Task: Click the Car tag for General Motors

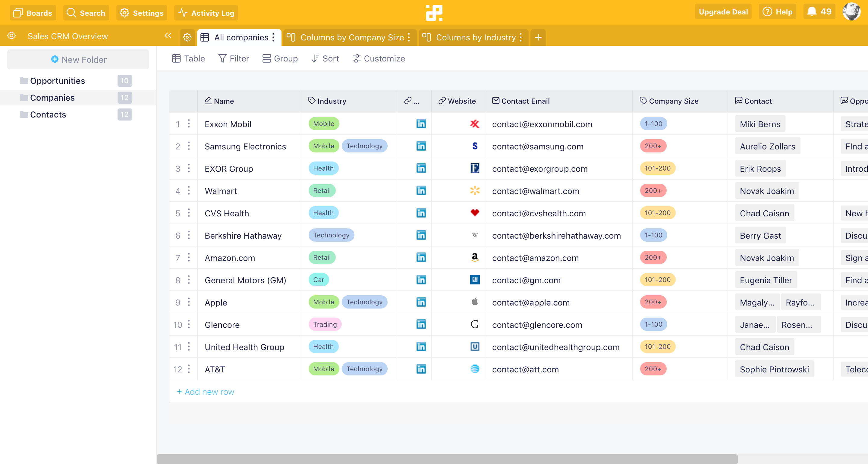Action: tap(319, 280)
